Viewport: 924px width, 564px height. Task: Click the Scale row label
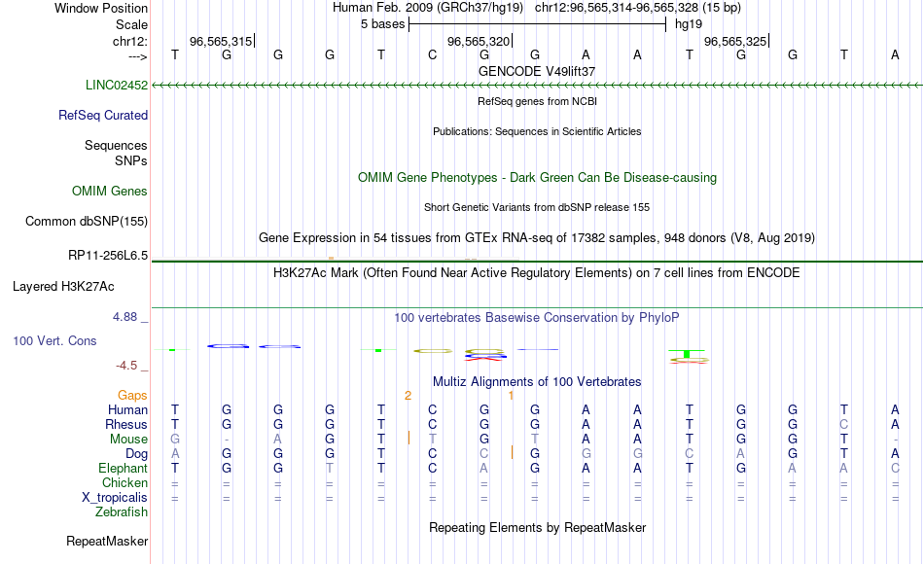click(x=131, y=24)
